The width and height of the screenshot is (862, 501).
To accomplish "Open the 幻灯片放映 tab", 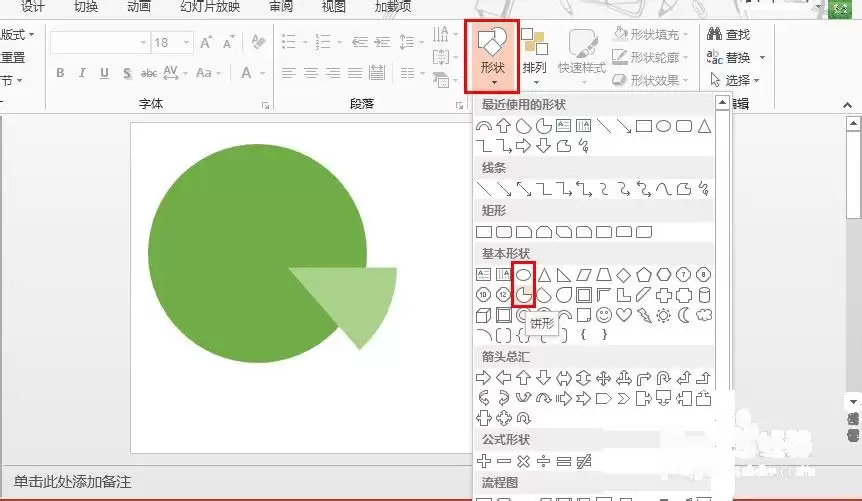I will point(210,7).
